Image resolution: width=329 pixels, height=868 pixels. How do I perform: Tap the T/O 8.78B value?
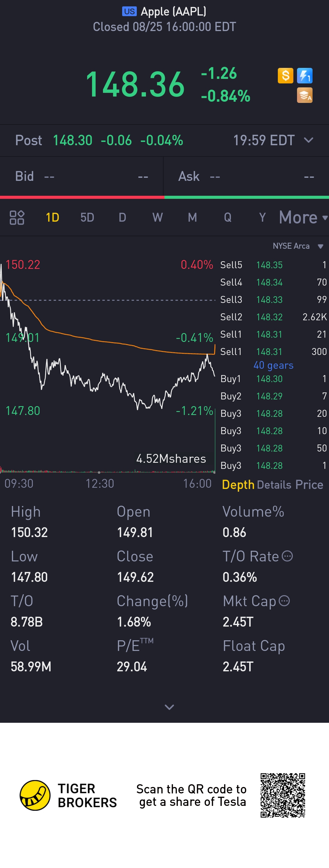coord(27,622)
